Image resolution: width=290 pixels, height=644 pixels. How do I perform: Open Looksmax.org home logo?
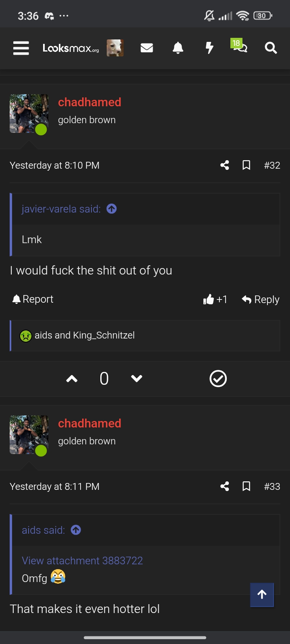pyautogui.click(x=71, y=48)
